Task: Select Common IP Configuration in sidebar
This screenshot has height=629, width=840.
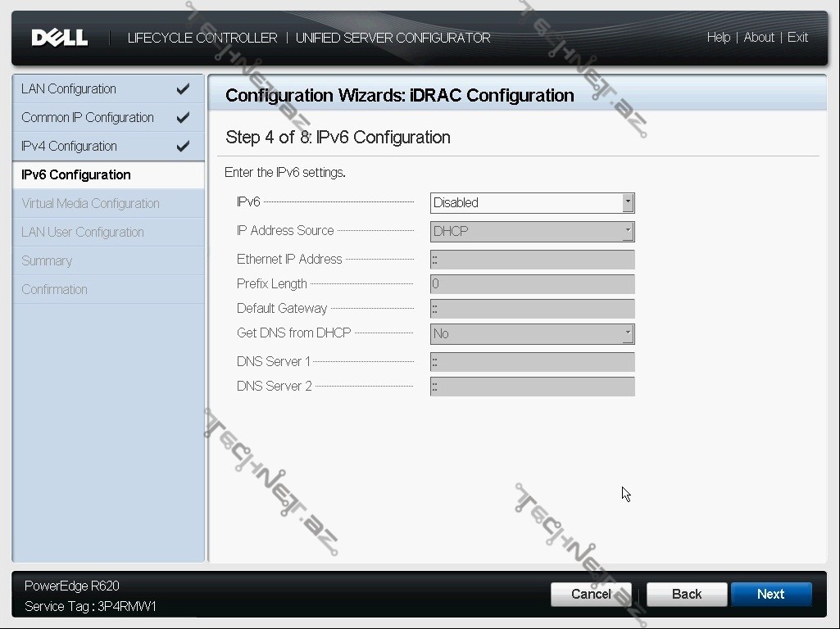Action: click(88, 117)
